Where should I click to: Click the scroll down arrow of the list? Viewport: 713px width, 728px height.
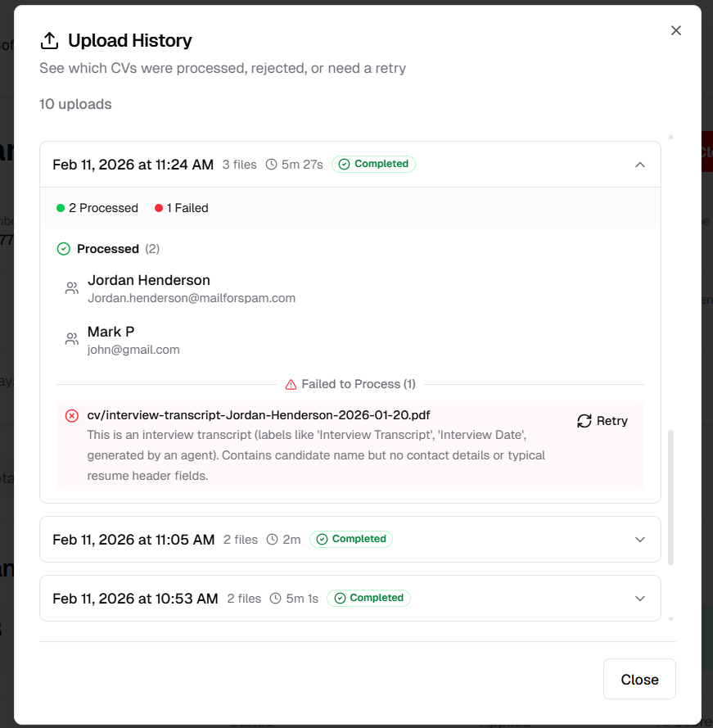[671, 620]
